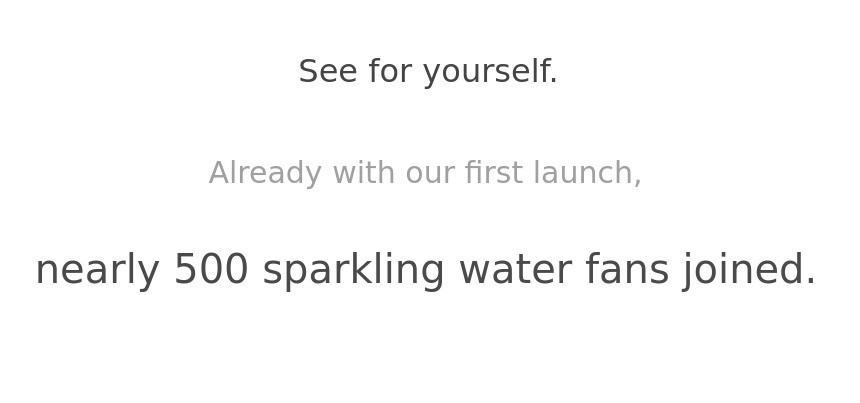Click the word "with" in the gray subtitle
The width and height of the screenshot is (860, 403).
(x=364, y=173)
